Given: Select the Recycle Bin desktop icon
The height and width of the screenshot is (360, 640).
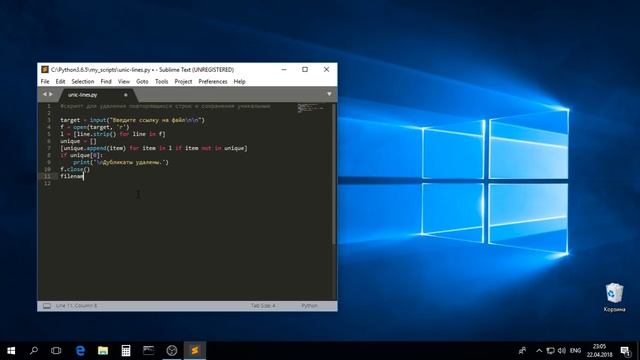Looking at the screenshot, I should tap(614, 297).
